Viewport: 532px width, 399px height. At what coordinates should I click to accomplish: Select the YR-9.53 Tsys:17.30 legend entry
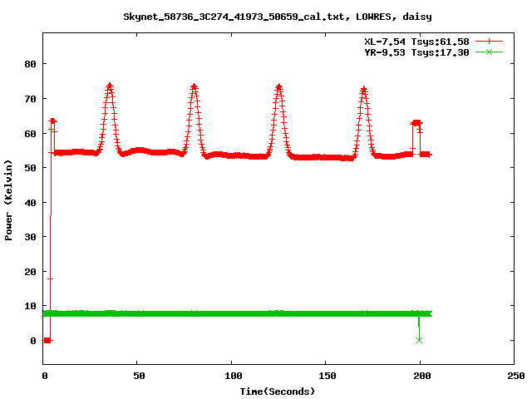click(416, 52)
